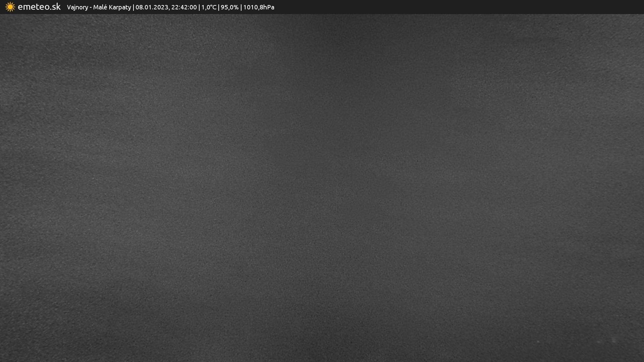This screenshot has width=644, height=362.
Task: Click the center of the webcam image
Action: (x=322, y=188)
